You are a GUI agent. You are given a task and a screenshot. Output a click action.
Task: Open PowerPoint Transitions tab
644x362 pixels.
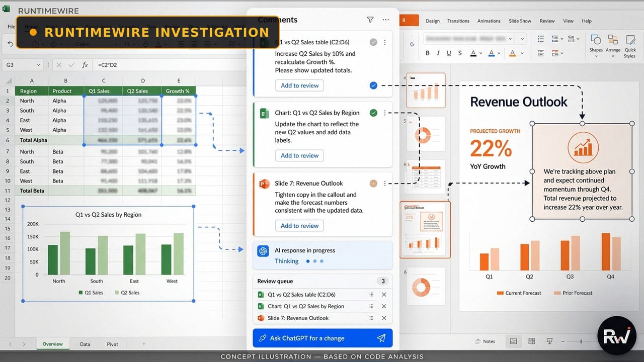tap(458, 21)
